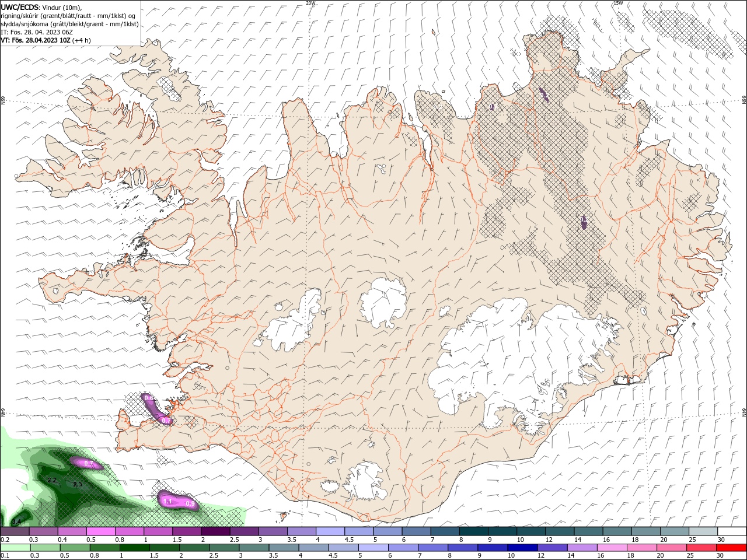747x560 pixels.
Task: Select the crimson swatch labeled 25 in the bottom legend row
Action: (x=702, y=548)
